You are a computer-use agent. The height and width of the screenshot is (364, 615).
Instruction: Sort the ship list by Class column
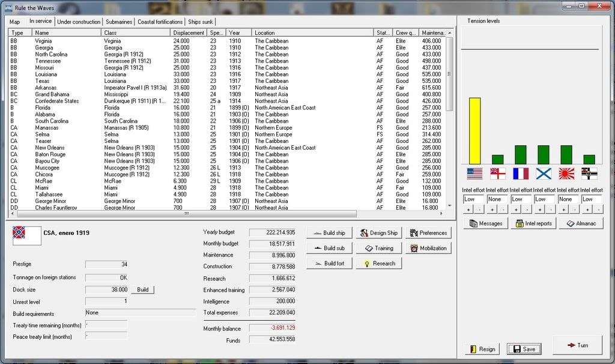click(x=136, y=33)
